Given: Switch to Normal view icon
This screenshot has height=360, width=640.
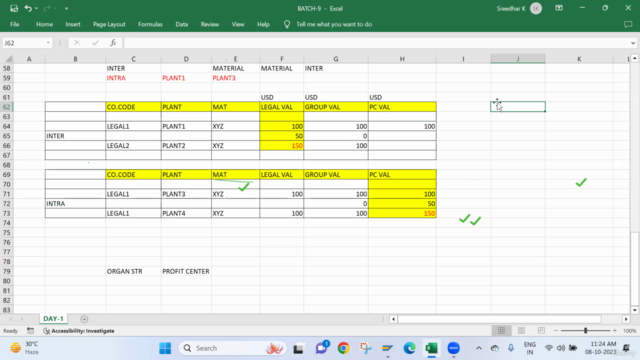Looking at the screenshot, I should point(502,331).
